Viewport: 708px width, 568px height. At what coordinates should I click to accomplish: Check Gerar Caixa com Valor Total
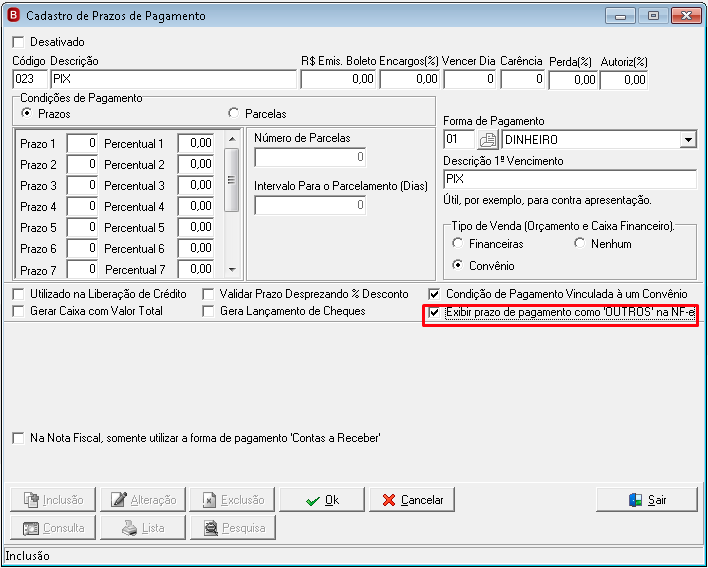19,312
